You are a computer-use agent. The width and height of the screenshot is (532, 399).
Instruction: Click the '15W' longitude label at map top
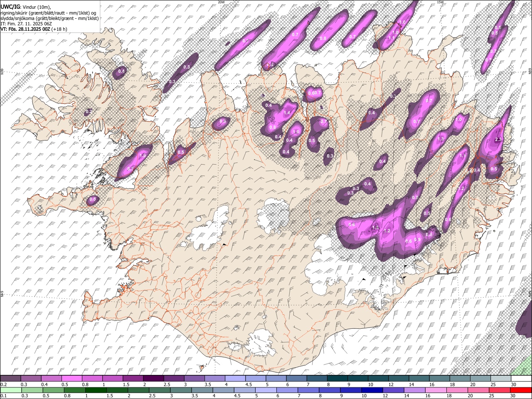[440, 2]
